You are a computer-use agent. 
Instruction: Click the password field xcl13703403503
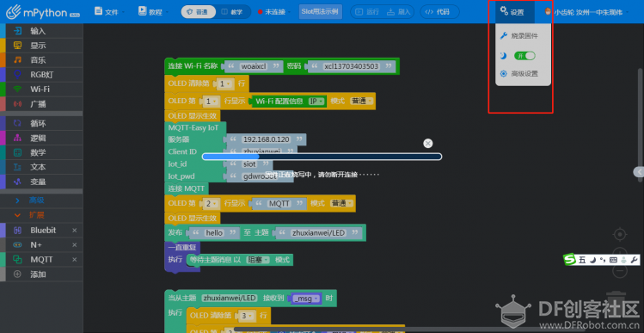pos(352,66)
